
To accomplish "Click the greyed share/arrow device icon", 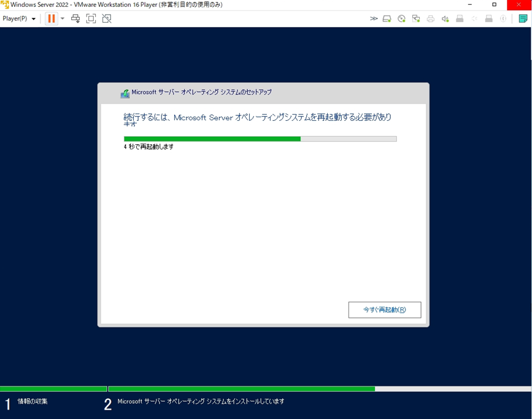I will (474, 18).
